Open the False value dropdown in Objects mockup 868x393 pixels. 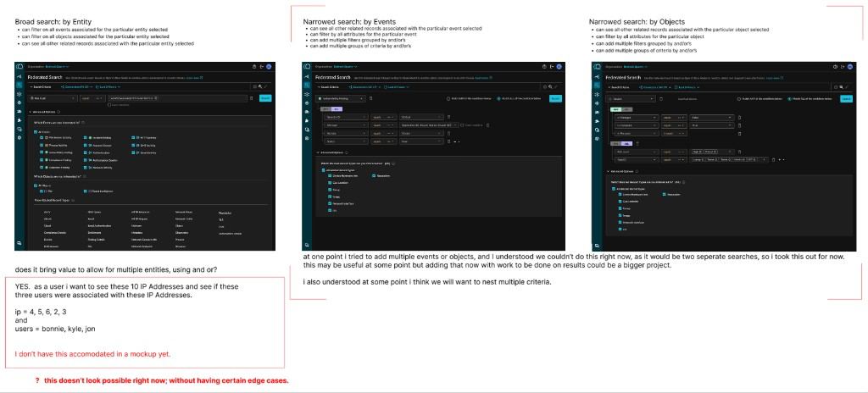click(x=712, y=118)
